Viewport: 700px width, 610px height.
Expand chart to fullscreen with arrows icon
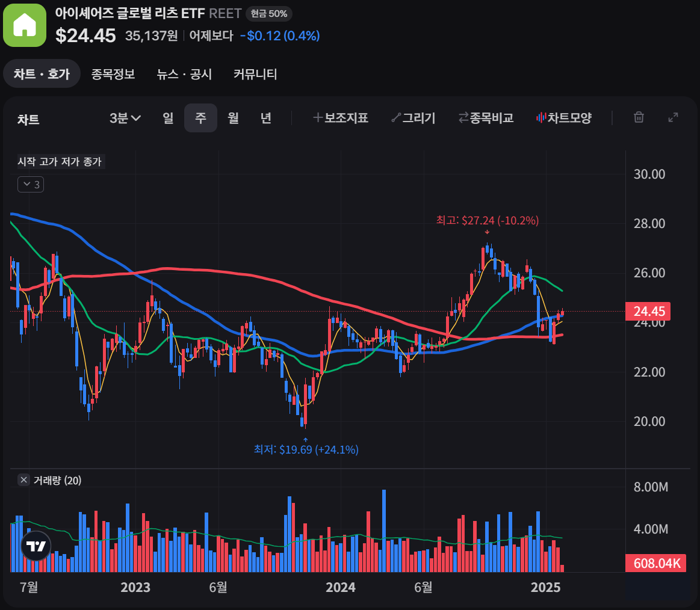click(673, 117)
